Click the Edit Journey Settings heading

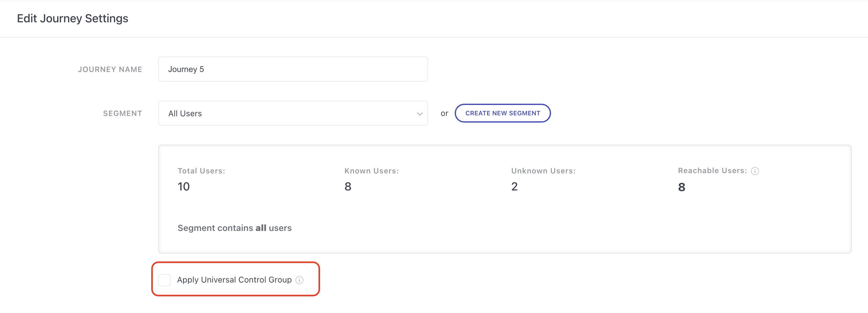[72, 18]
